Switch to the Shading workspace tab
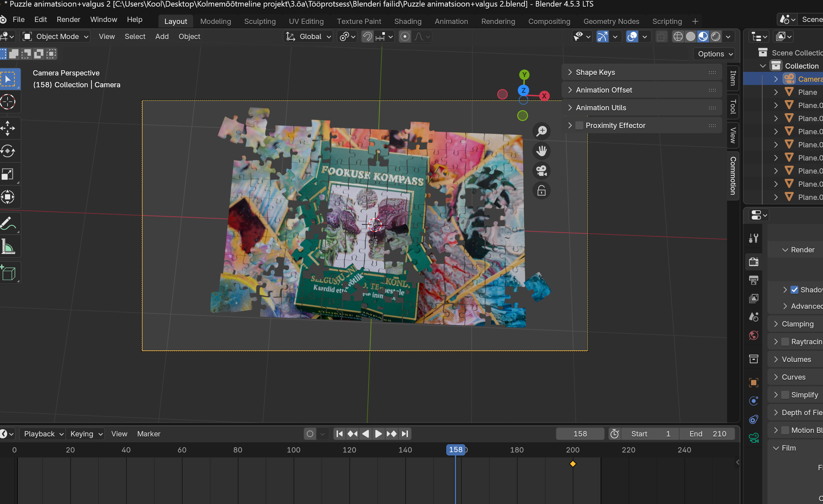Image resolution: width=823 pixels, height=504 pixels. pyautogui.click(x=408, y=21)
